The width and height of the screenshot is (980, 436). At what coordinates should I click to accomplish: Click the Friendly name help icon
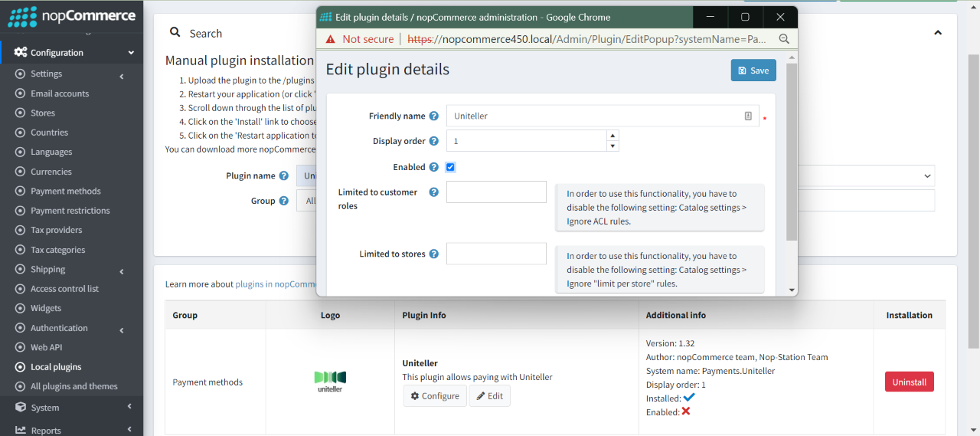[434, 116]
